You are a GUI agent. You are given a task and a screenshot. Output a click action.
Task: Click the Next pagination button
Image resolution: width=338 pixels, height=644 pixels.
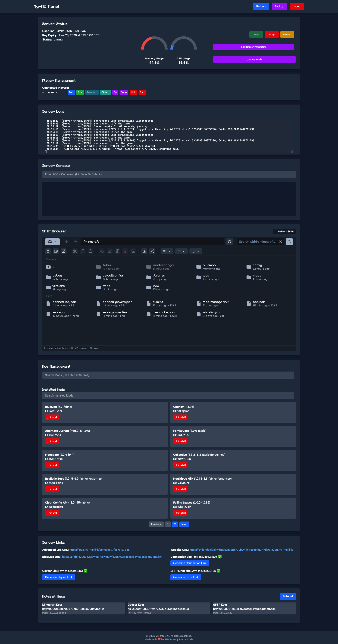point(184,524)
